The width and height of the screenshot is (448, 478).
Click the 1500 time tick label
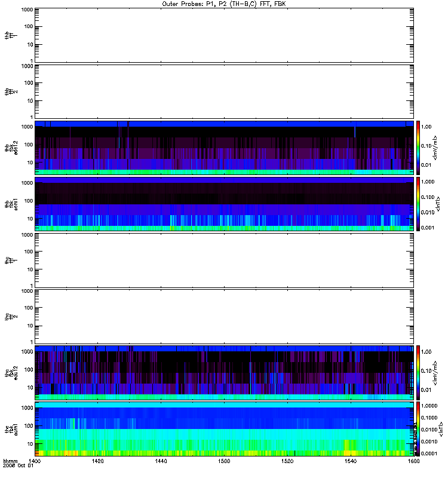click(224, 461)
